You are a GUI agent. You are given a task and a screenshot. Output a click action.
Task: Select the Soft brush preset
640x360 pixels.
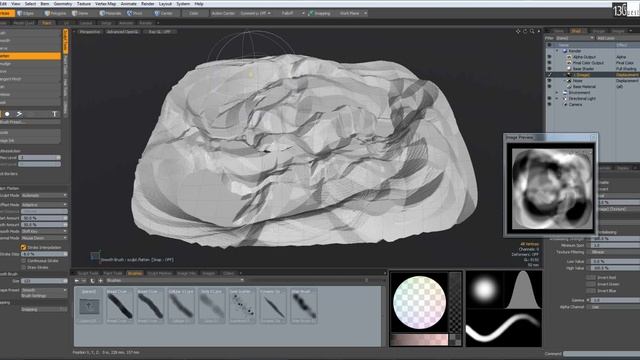coord(211,306)
